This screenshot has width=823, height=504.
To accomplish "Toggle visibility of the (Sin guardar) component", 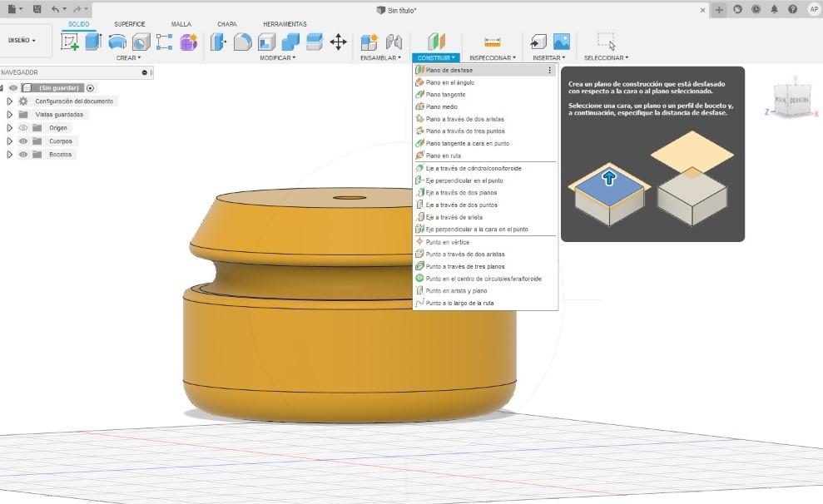I will (x=13, y=88).
